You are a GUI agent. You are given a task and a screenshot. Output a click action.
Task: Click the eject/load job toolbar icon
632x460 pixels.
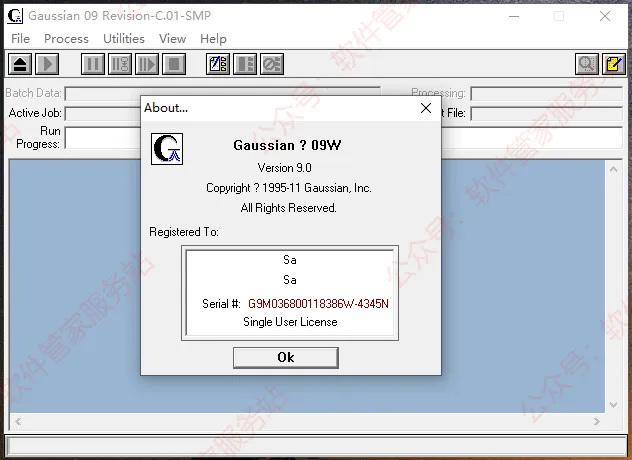click(20, 64)
